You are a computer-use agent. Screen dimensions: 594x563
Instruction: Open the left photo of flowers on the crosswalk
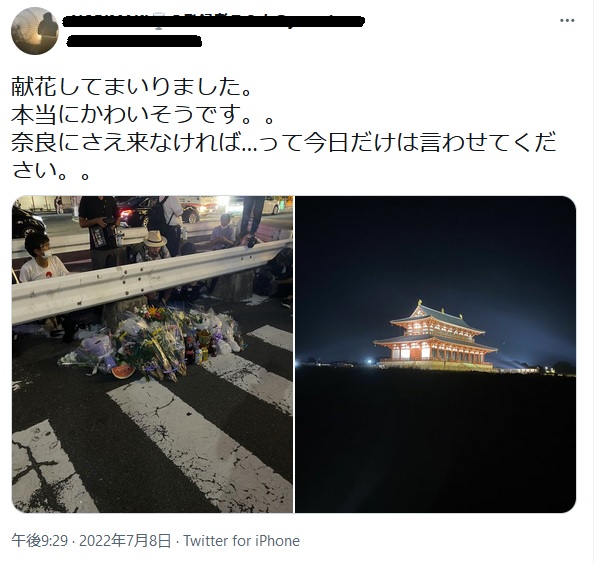tap(152, 354)
